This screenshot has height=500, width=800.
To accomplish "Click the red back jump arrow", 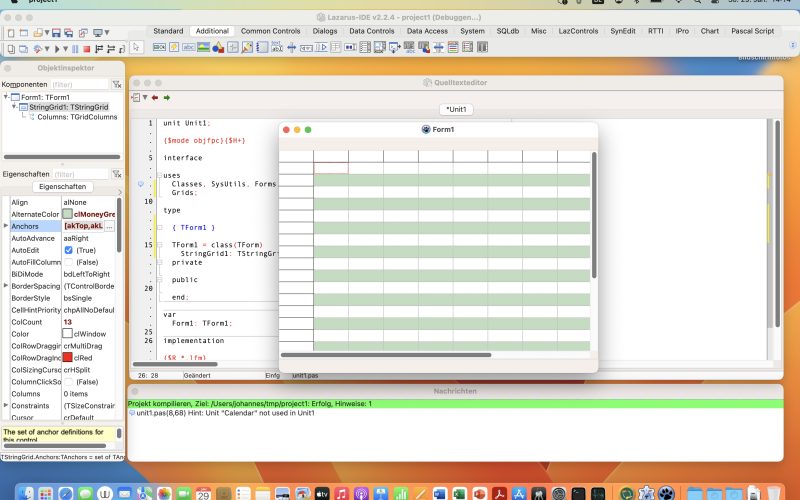I will click(x=155, y=97).
